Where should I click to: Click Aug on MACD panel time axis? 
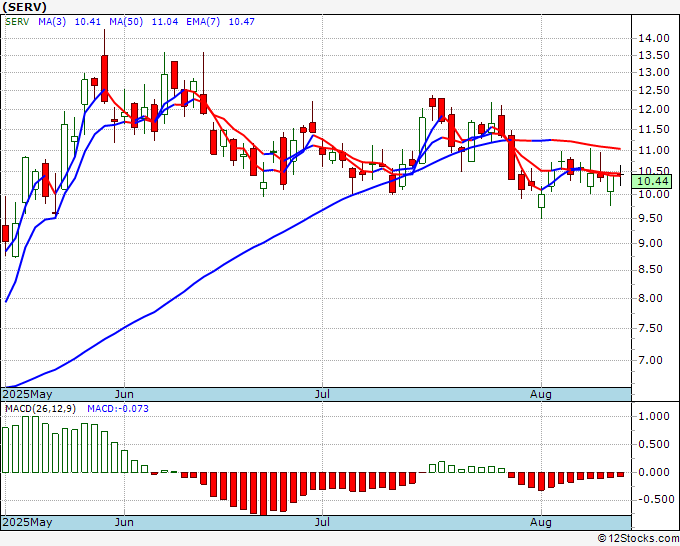click(541, 522)
